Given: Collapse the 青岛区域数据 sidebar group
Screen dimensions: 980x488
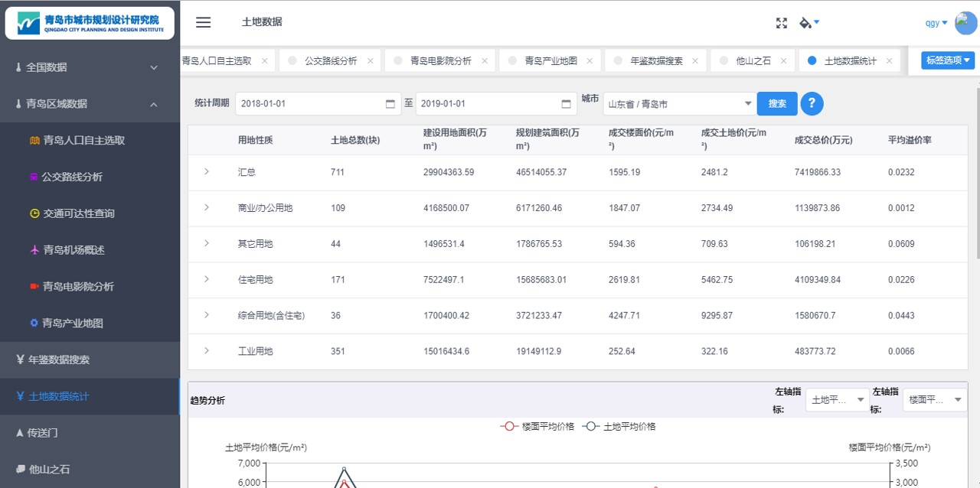Looking at the screenshot, I should click(90, 104).
